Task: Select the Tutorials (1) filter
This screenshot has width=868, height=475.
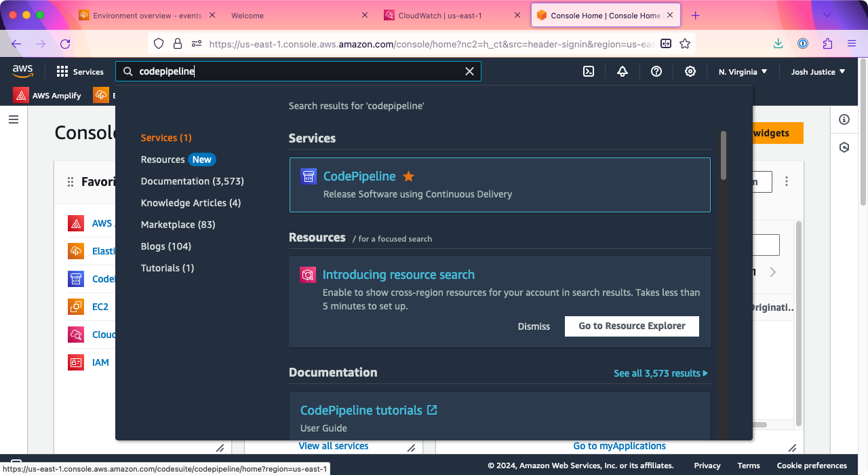Action: pyautogui.click(x=167, y=268)
